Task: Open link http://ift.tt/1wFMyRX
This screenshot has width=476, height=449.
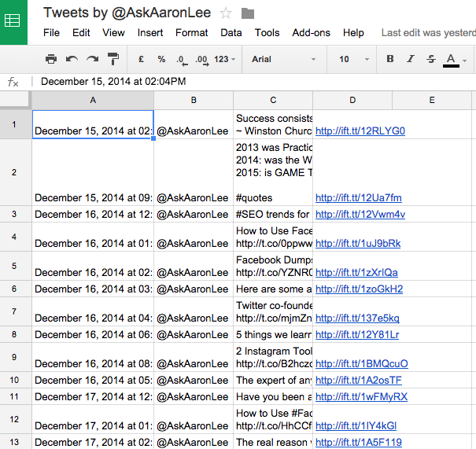Action: (x=361, y=396)
